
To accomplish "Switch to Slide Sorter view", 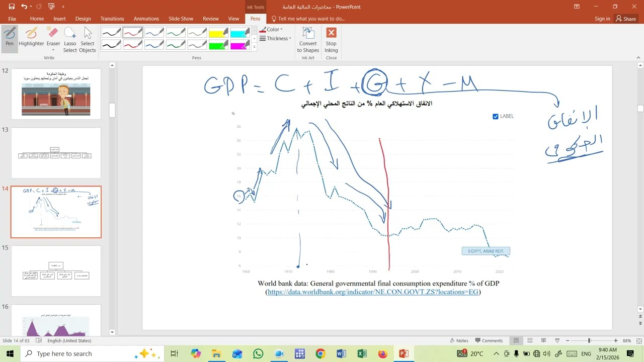I will [529, 340].
